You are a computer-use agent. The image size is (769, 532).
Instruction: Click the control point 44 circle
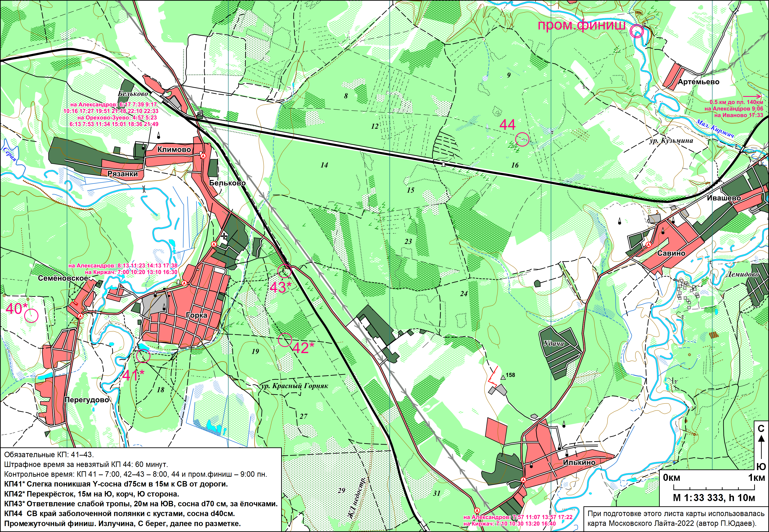point(522,139)
